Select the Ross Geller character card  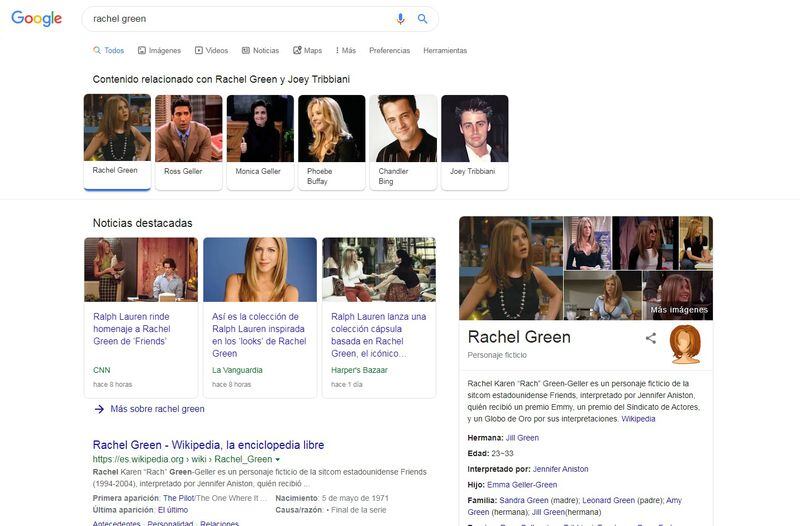click(189, 142)
